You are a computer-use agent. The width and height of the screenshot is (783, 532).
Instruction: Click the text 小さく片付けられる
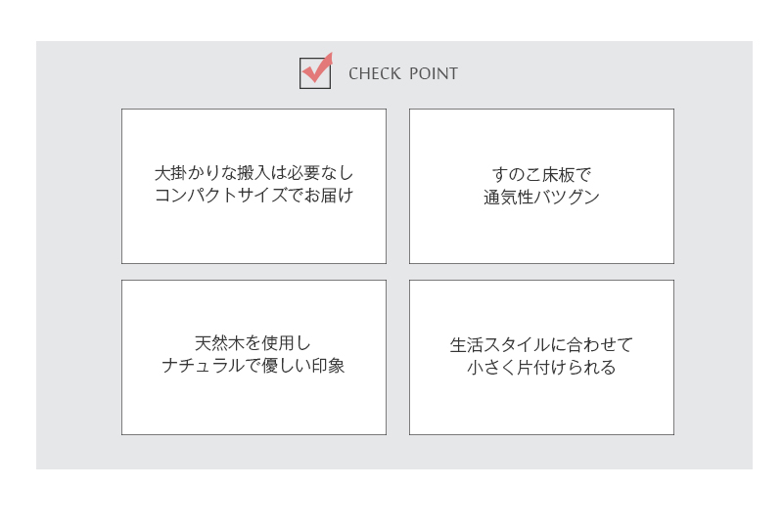(542, 368)
